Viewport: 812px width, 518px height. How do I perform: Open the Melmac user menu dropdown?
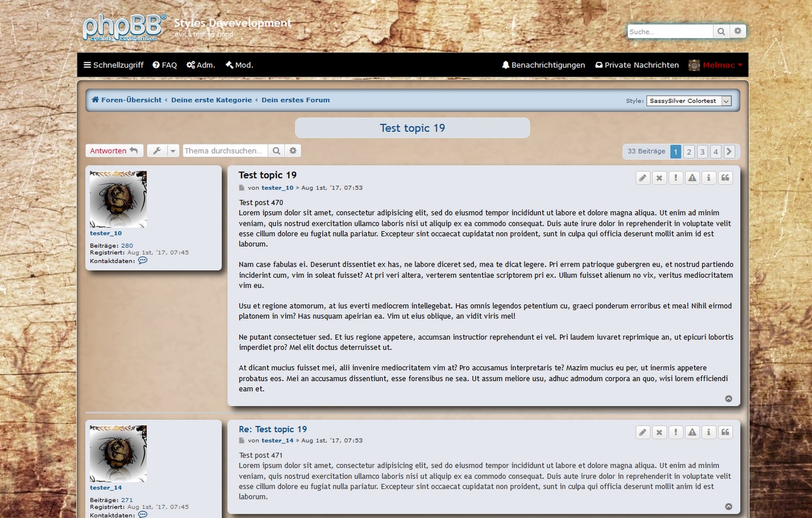tap(716, 65)
